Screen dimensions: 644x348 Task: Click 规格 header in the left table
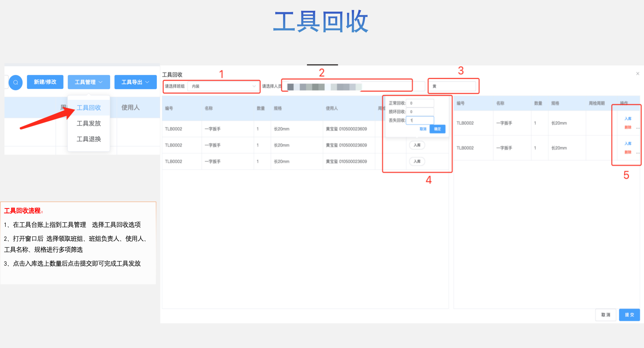[x=278, y=108]
